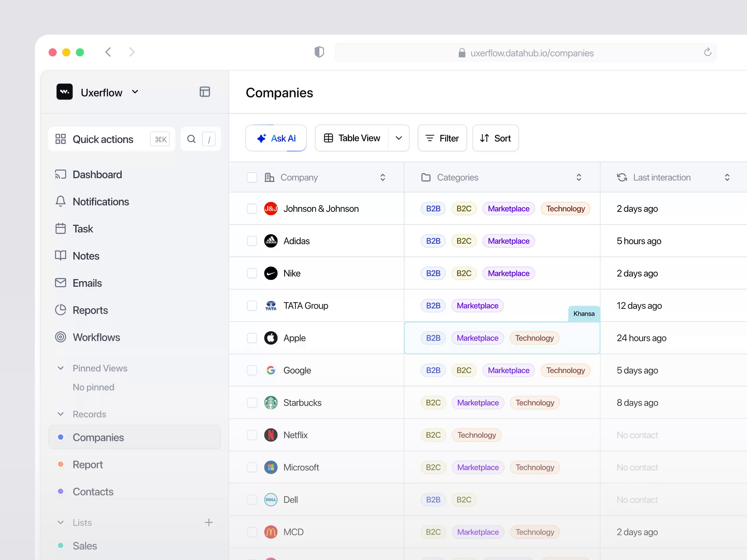Click the Microsoft logo icon

coord(271,467)
